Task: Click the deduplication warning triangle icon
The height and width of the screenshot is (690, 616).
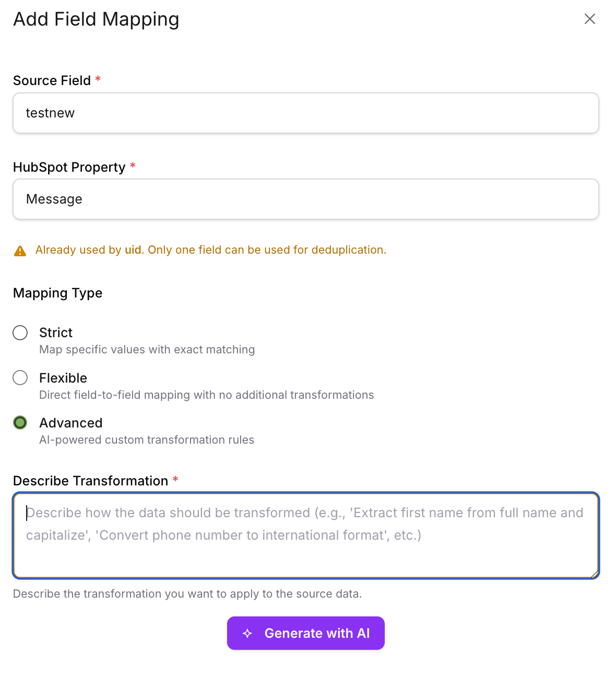Action: click(x=20, y=251)
